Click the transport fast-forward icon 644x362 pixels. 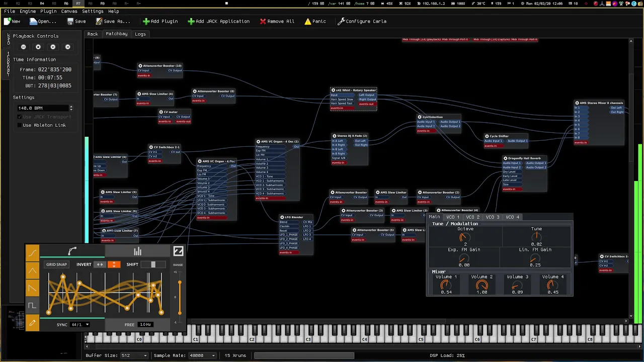click(x=68, y=47)
